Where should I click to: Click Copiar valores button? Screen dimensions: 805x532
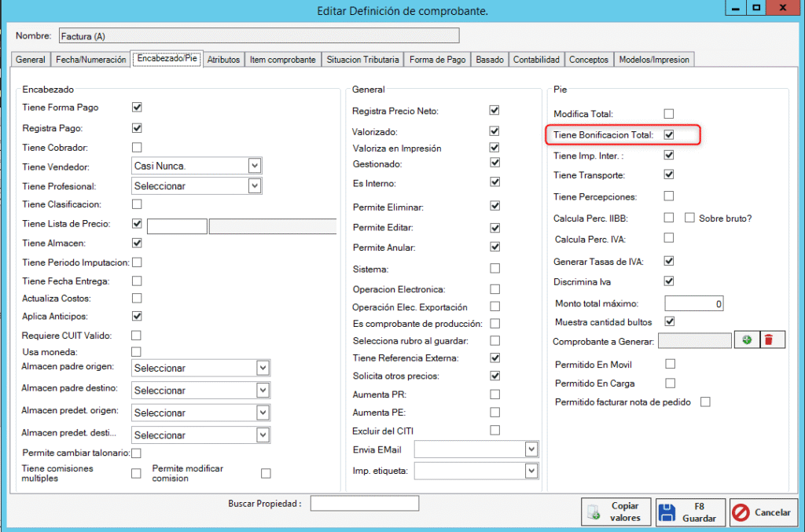pos(617,512)
